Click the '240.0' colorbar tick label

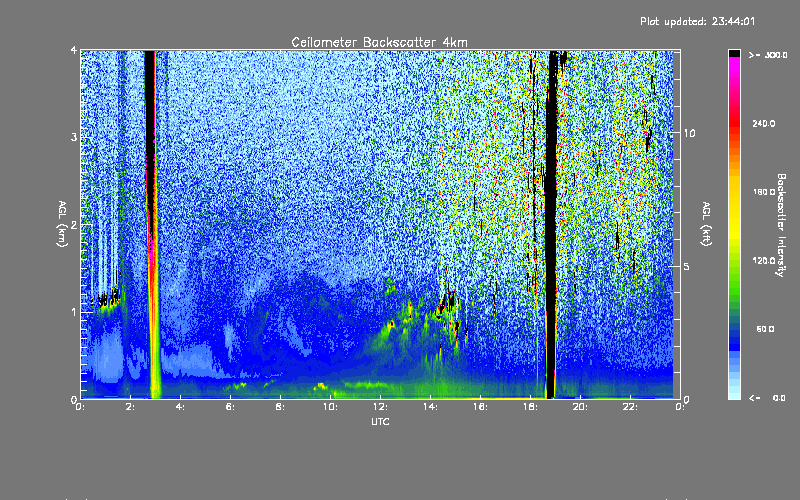pyautogui.click(x=764, y=123)
